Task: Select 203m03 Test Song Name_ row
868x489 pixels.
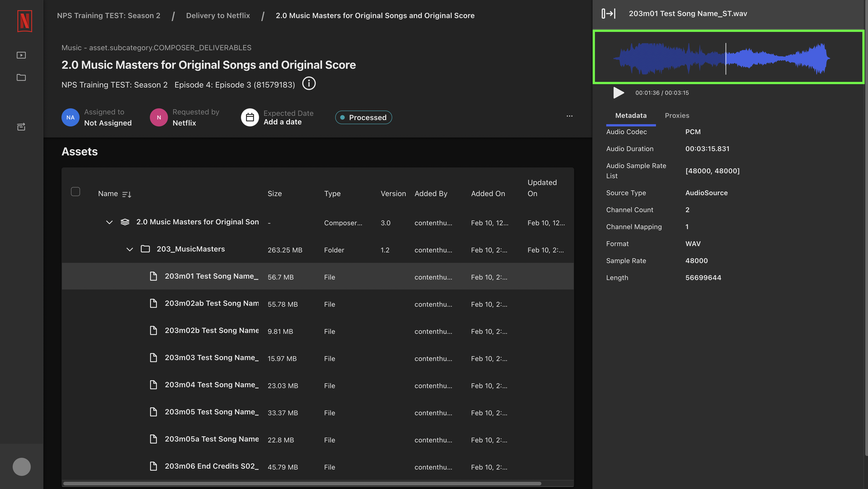Action: 318,357
